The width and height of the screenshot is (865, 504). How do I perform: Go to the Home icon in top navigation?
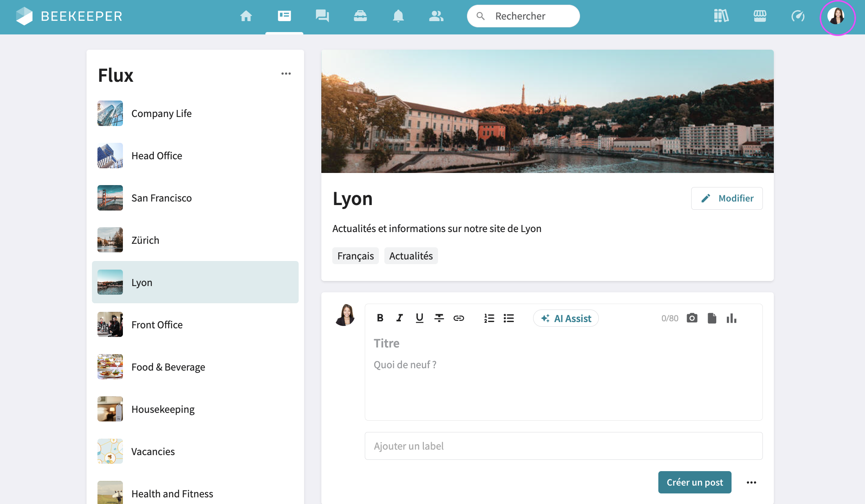[246, 16]
